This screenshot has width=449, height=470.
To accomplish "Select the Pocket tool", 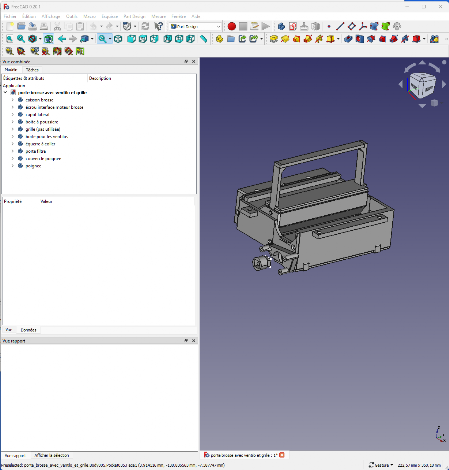I will point(348,39).
